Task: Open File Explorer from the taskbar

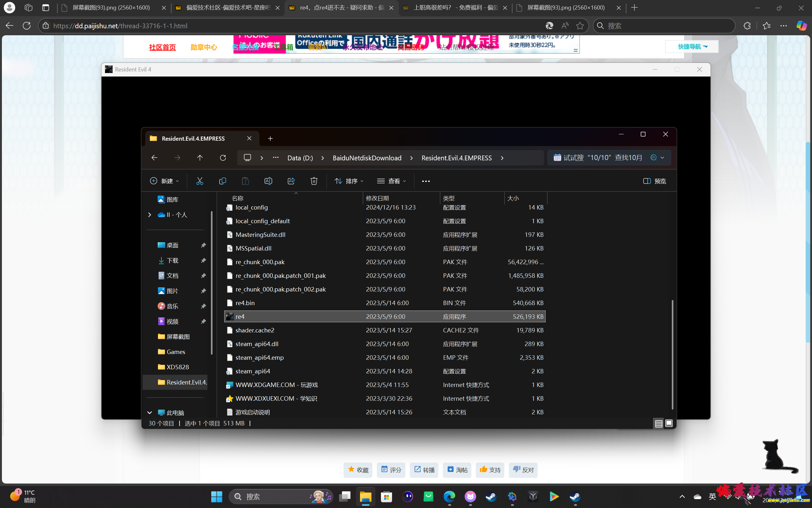Action: click(365, 496)
